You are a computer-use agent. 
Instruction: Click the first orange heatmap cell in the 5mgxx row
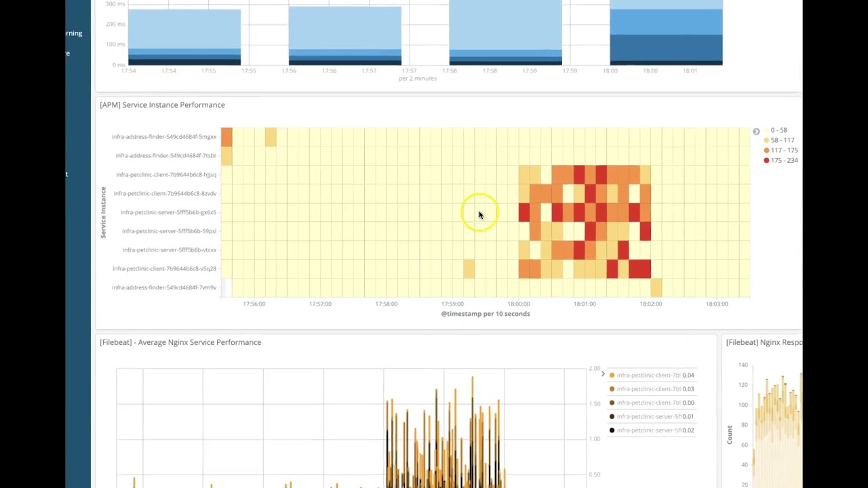coord(226,137)
